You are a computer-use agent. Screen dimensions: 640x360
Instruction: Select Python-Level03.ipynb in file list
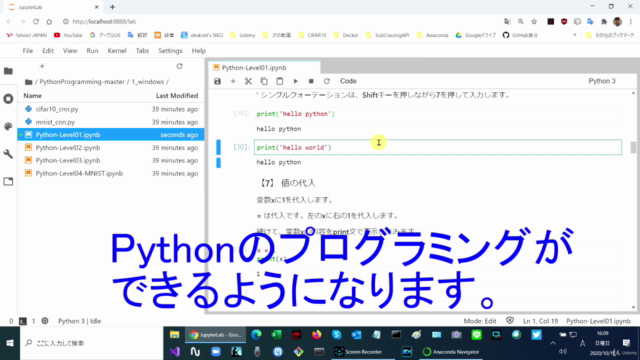[x=111, y=160]
